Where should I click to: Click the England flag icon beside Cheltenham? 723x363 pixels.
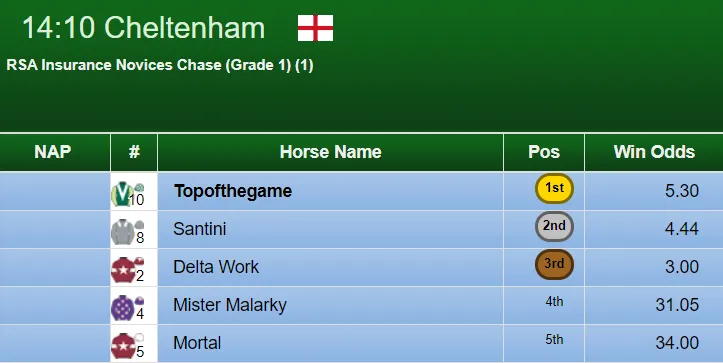(x=315, y=28)
